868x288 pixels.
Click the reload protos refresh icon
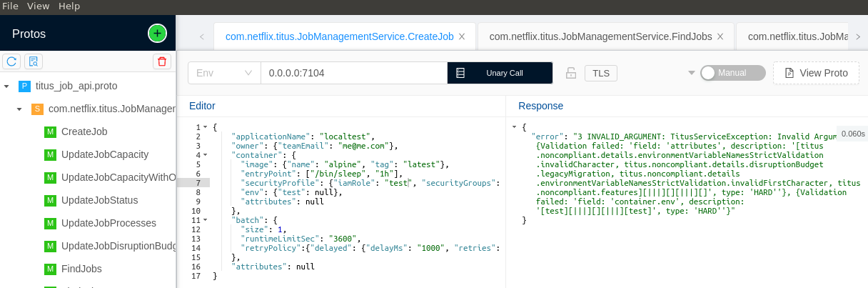click(11, 61)
